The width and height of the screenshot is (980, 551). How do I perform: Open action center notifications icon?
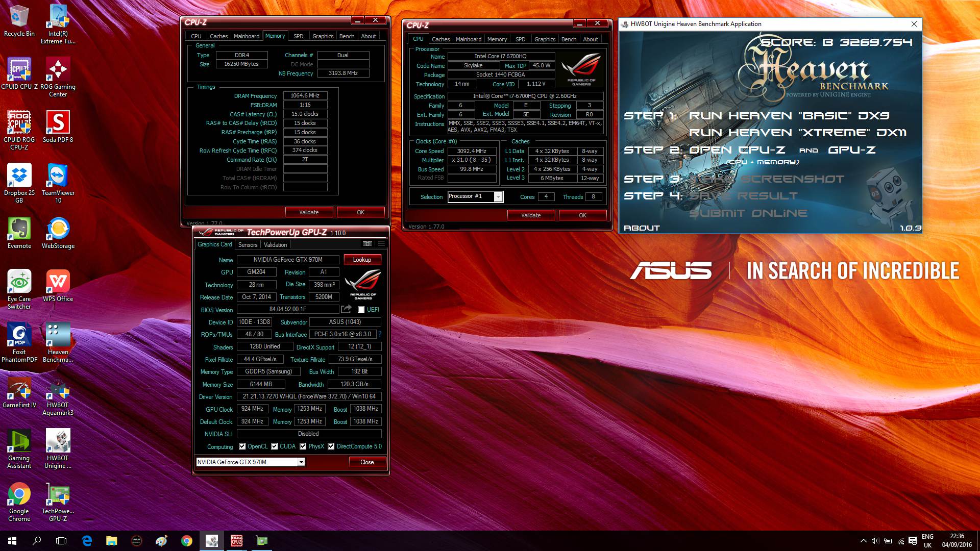pos(913,541)
